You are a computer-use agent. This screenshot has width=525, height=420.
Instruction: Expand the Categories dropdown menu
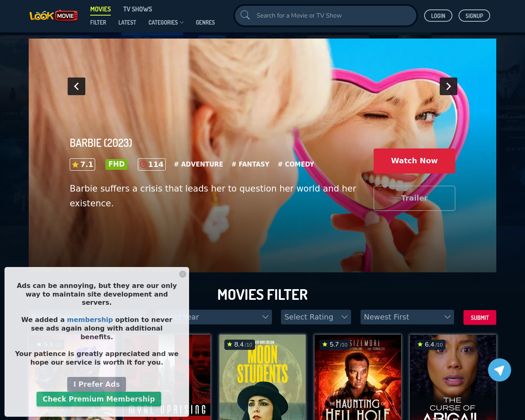coord(166,23)
